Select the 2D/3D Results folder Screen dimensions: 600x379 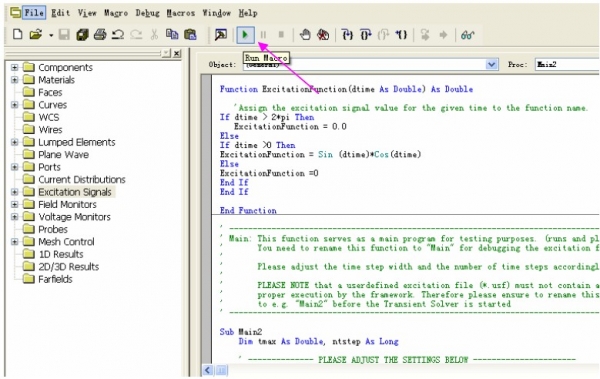click(68, 267)
